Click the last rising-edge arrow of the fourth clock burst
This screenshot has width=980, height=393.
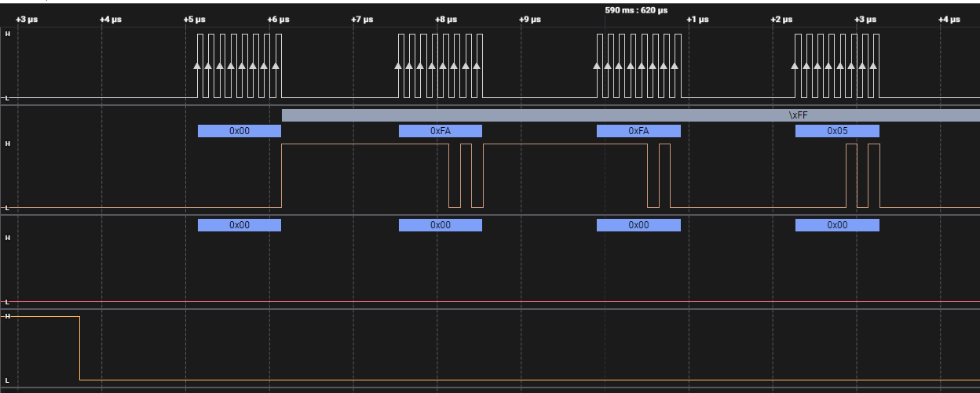coord(873,66)
